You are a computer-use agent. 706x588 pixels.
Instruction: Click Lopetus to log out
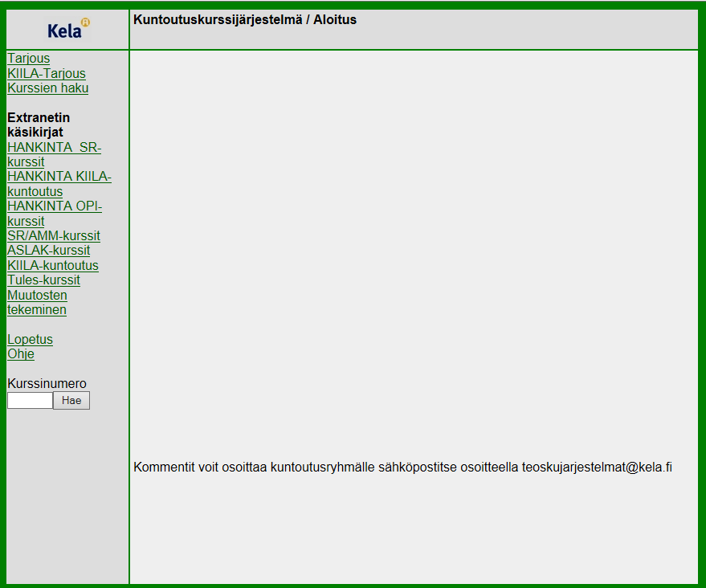tap(30, 340)
